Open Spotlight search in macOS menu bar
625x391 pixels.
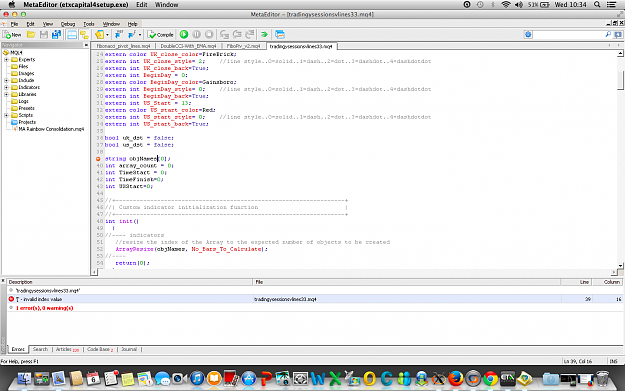point(597,4)
